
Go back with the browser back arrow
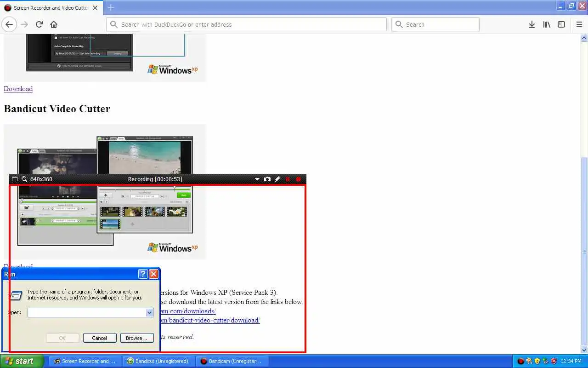(x=9, y=24)
